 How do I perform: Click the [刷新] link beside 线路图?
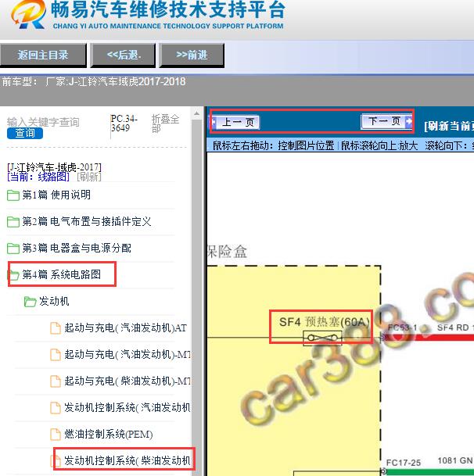pos(88,177)
